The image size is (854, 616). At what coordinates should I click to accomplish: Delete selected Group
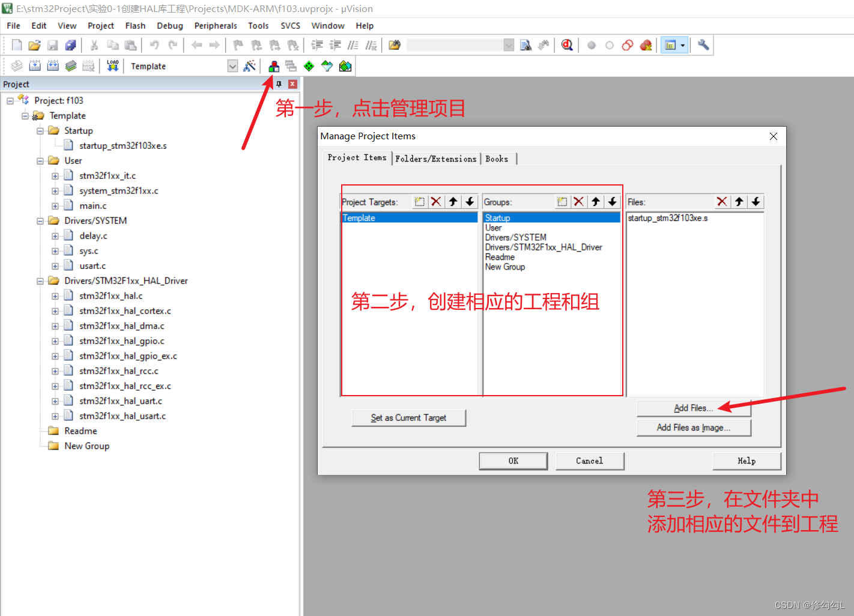click(x=578, y=202)
